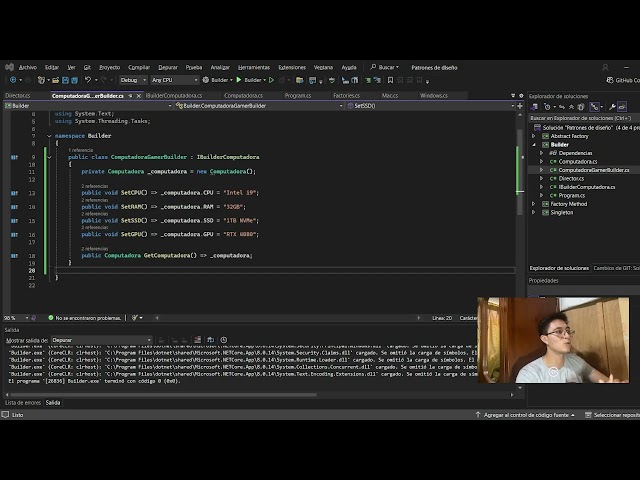Click the Save all files icon
The image size is (640, 480).
click(74, 80)
